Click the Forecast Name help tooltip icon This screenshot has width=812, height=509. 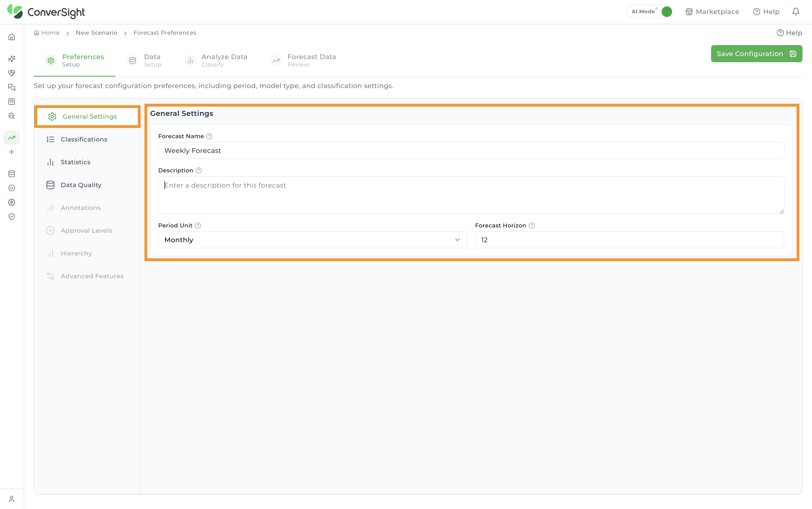tap(209, 136)
